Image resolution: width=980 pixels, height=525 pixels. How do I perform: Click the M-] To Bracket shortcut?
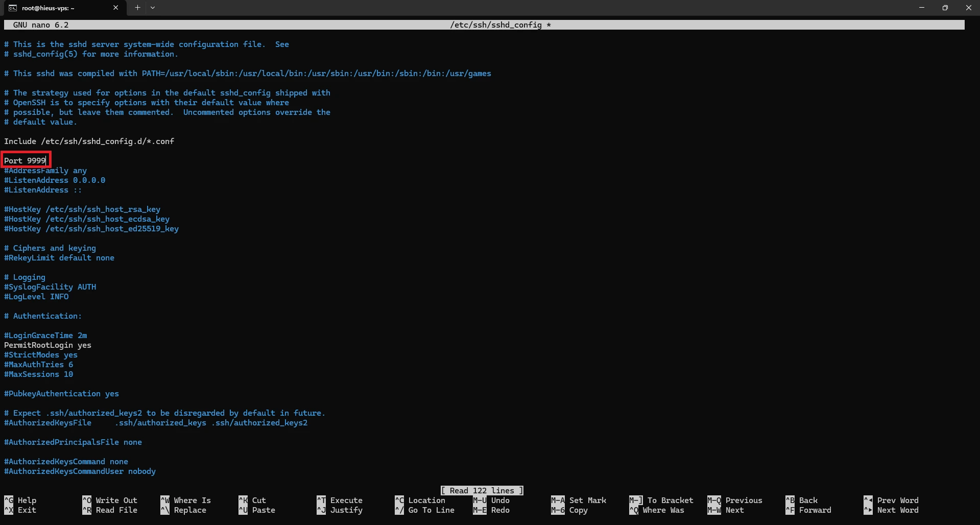point(661,500)
